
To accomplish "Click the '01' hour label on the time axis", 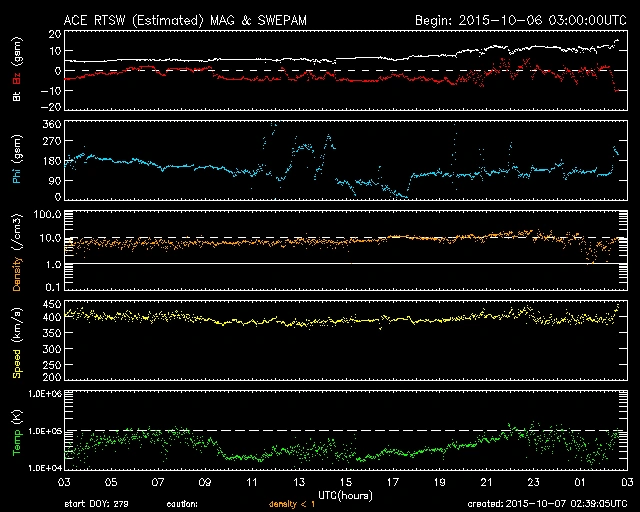I will 580,482.
